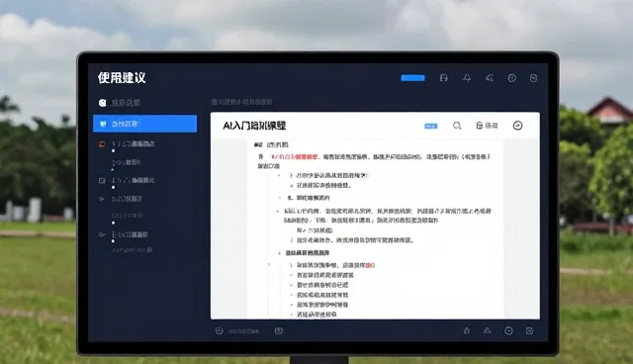Open notifications via the top bar bell icon
Image resolution: width=633 pixels, height=364 pixels.
pyautogui.click(x=467, y=78)
